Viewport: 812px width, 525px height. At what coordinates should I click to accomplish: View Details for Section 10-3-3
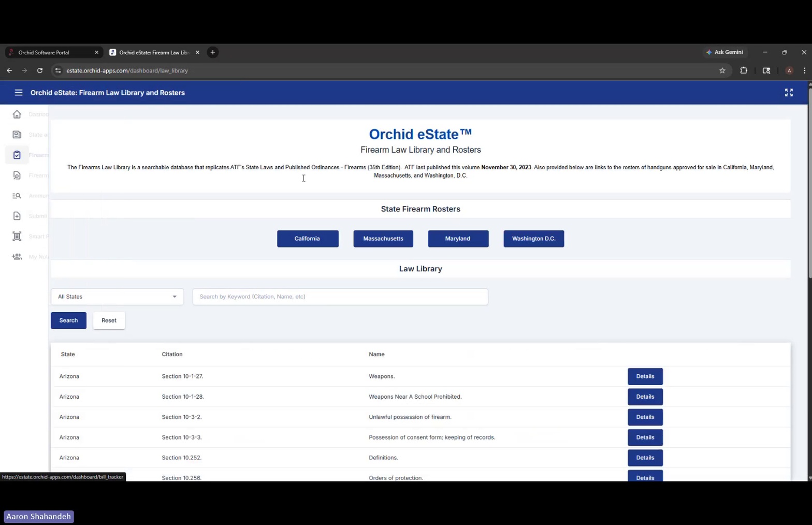[645, 437]
